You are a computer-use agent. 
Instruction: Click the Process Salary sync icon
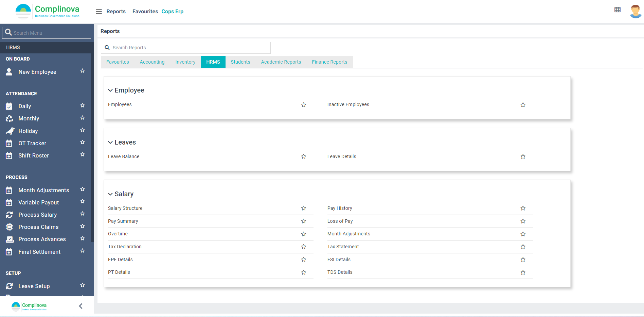[x=10, y=215]
